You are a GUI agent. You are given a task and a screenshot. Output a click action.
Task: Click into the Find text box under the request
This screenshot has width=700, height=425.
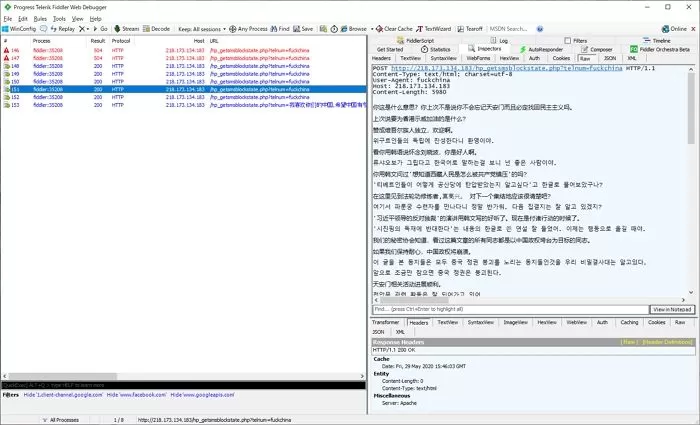tap(510, 309)
